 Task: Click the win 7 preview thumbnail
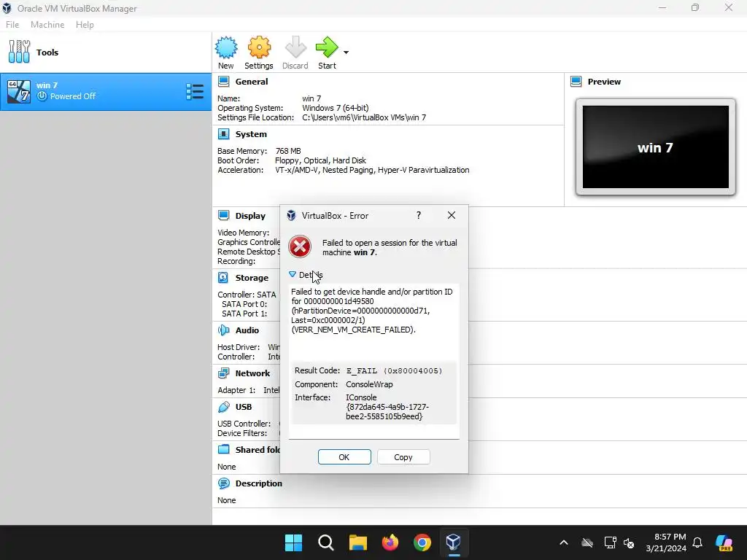pyautogui.click(x=656, y=147)
